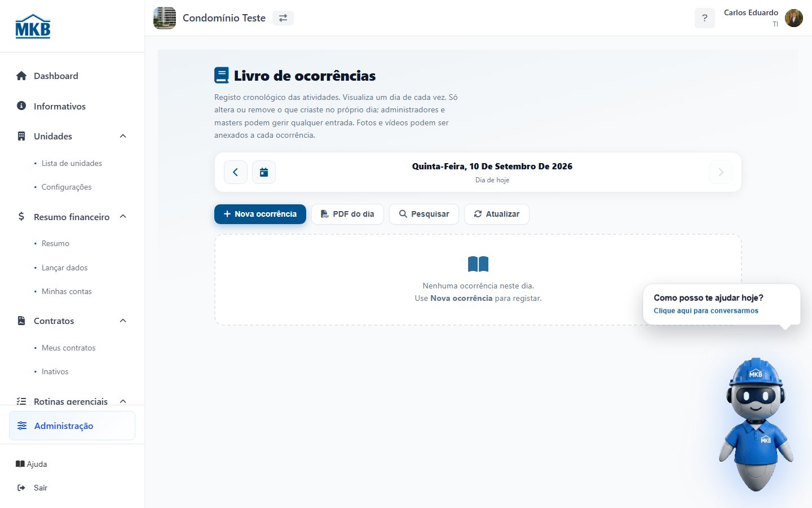Click the Contratos document icon
This screenshot has width=812, height=508.
point(21,321)
